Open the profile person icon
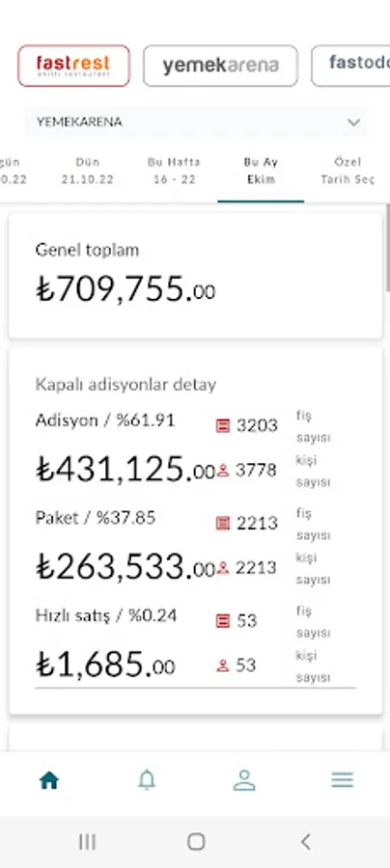390x868 pixels. (x=243, y=780)
